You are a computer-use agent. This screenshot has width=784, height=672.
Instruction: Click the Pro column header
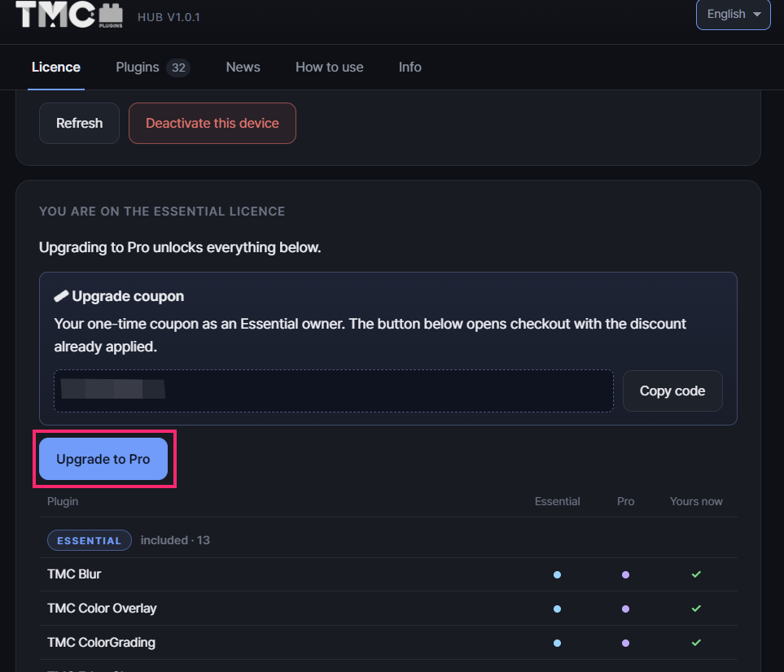(x=625, y=501)
